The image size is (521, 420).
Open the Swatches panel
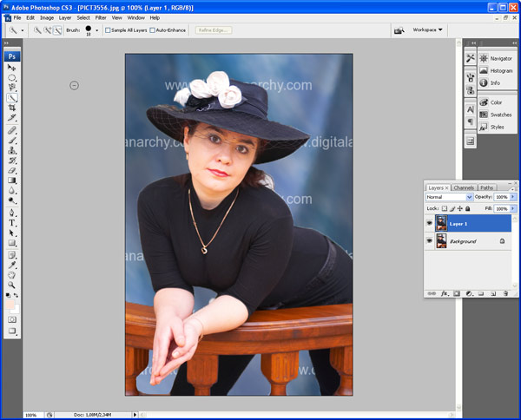pyautogui.click(x=501, y=115)
